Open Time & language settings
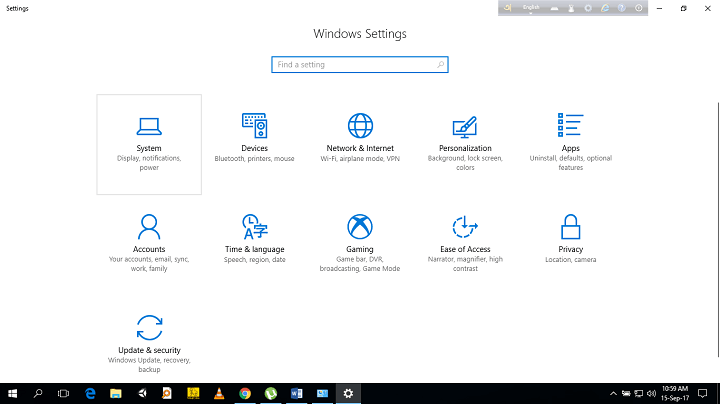Screen dimensions: 720x404 [x=254, y=245]
